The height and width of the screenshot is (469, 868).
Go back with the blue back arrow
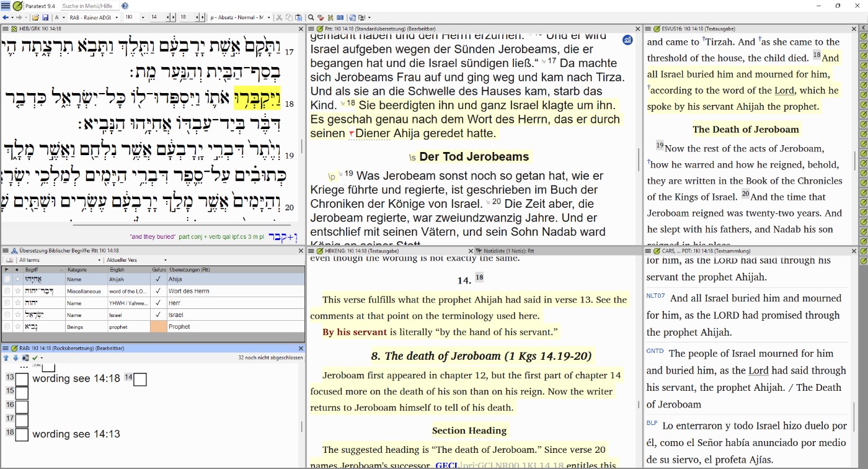point(5,17)
